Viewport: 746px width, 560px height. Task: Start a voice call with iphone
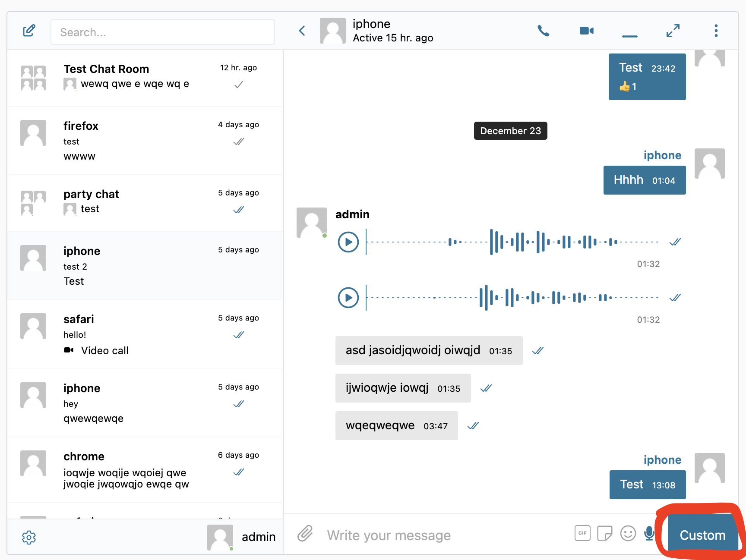click(x=543, y=31)
